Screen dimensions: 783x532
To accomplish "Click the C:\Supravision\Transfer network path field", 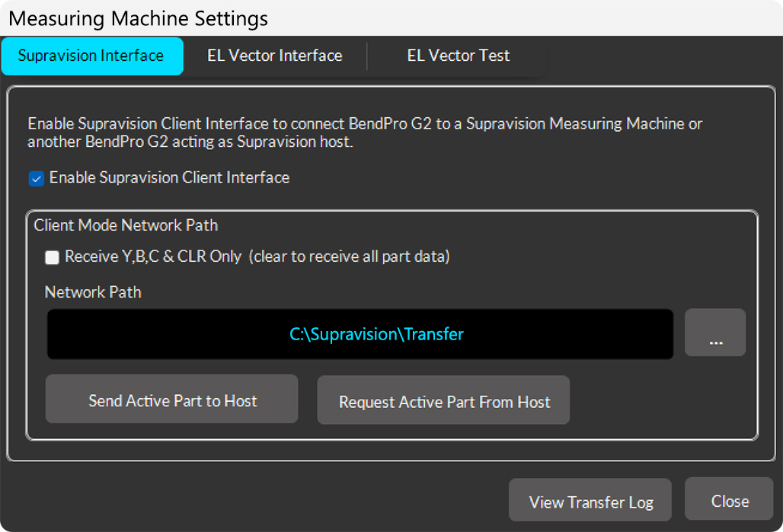I will tap(360, 334).
